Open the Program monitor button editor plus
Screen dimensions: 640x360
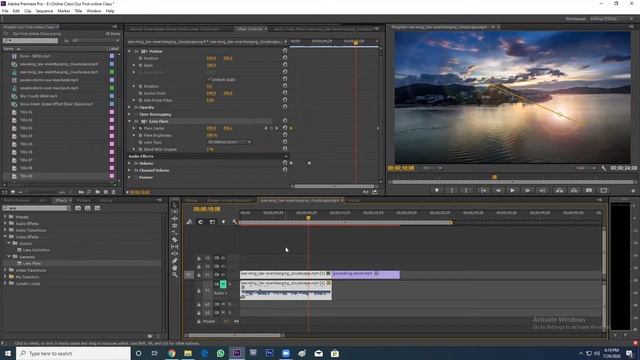(x=633, y=191)
